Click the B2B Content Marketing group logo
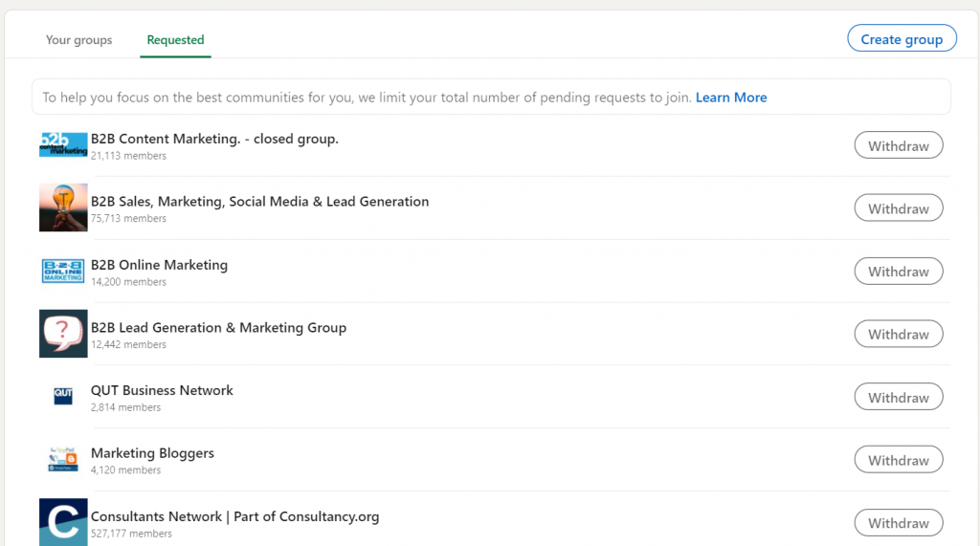Screen dimensions: 980x546 (x=63, y=145)
